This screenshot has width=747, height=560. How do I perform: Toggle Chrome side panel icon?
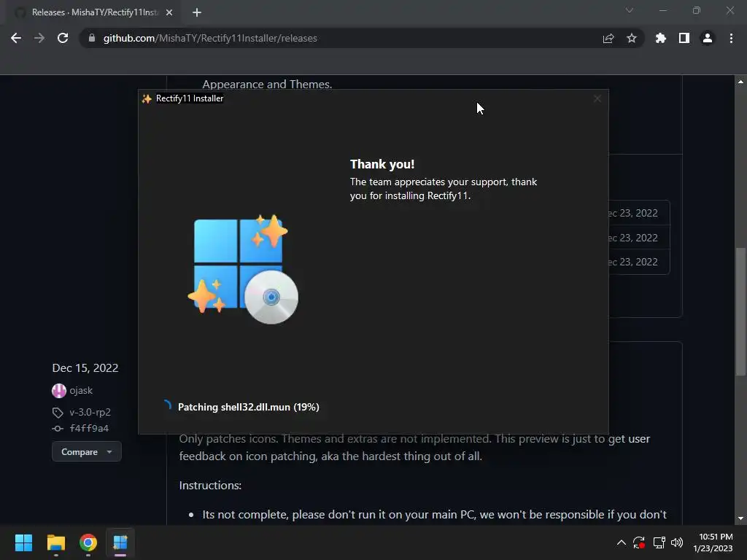684,38
